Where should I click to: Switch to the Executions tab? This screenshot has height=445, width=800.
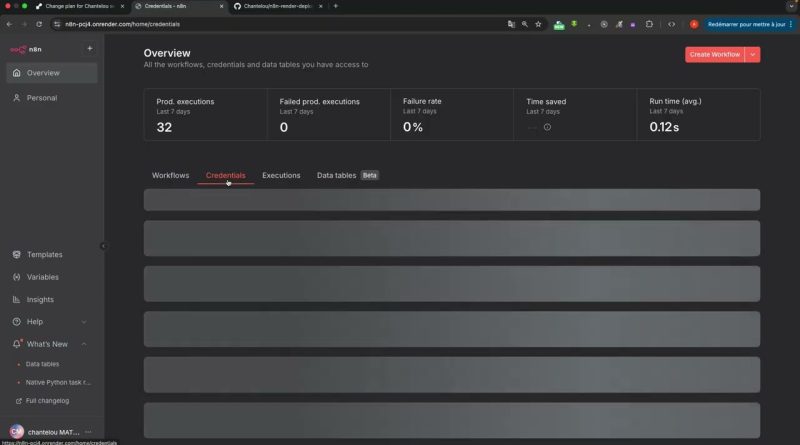click(x=281, y=175)
